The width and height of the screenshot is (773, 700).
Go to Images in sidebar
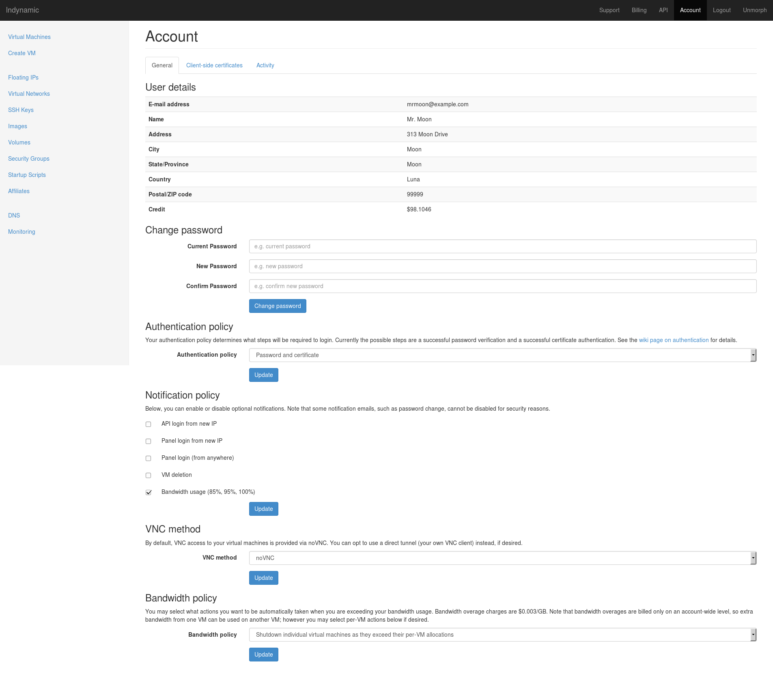[x=17, y=126]
